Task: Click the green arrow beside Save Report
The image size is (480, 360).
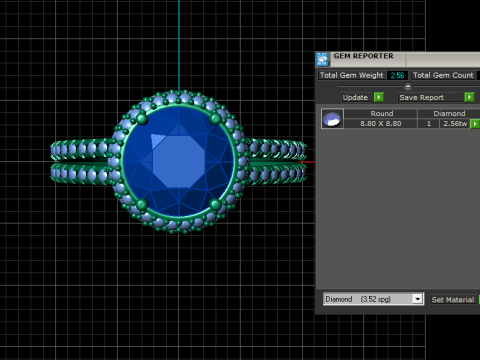Action: pos(469,97)
